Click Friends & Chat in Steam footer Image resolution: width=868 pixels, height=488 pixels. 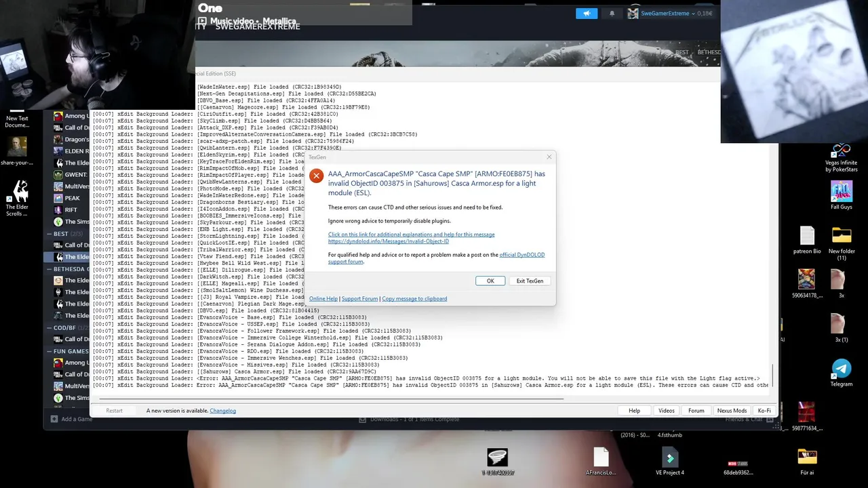click(744, 420)
